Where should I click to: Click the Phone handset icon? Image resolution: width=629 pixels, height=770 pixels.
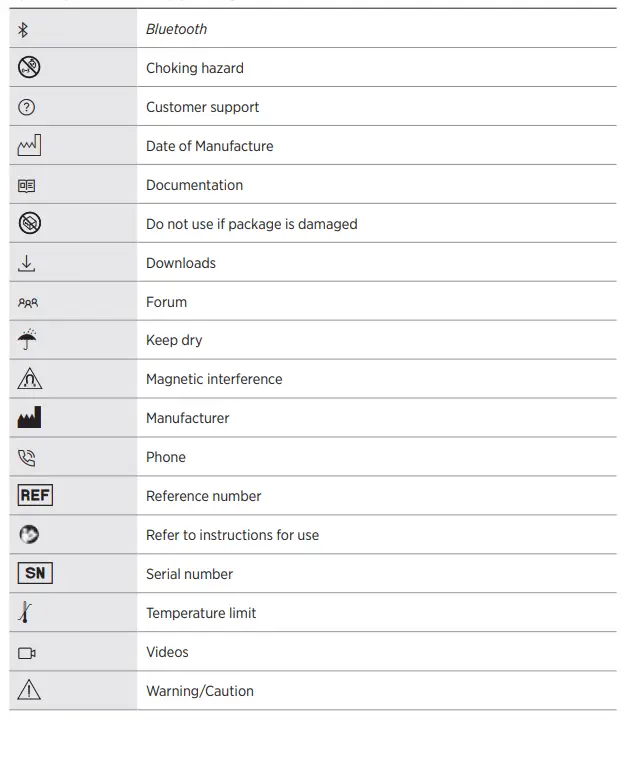tap(27, 458)
